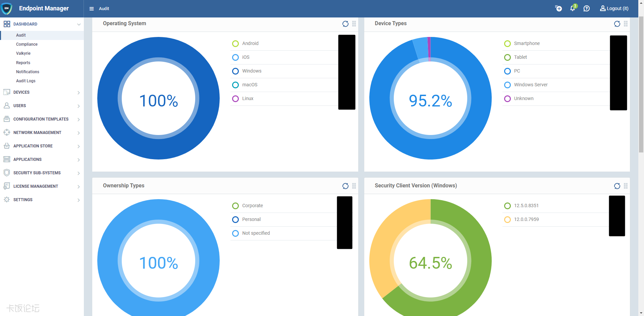The height and width of the screenshot is (316, 644).
Task: Click the Windows Server legend label
Action: tap(531, 85)
